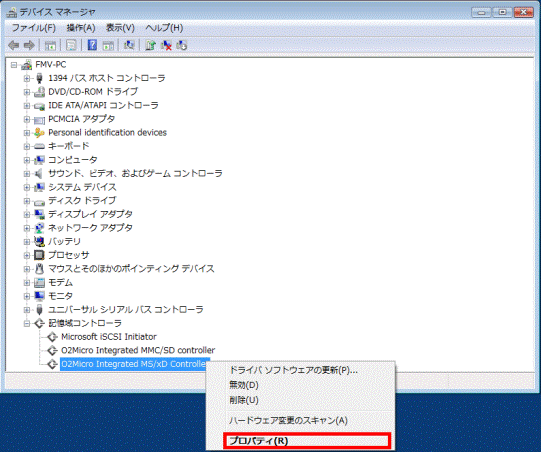Image resolution: width=541 pixels, height=452 pixels.
Task: Click the FMV-PC computer root icon
Action: point(26,65)
